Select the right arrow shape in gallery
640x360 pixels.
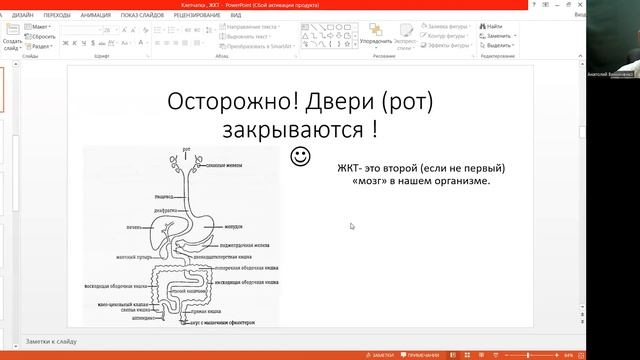(x=330, y=36)
